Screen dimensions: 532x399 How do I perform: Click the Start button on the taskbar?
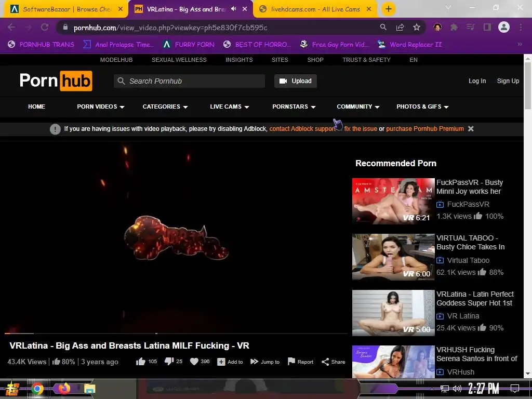coord(12,389)
